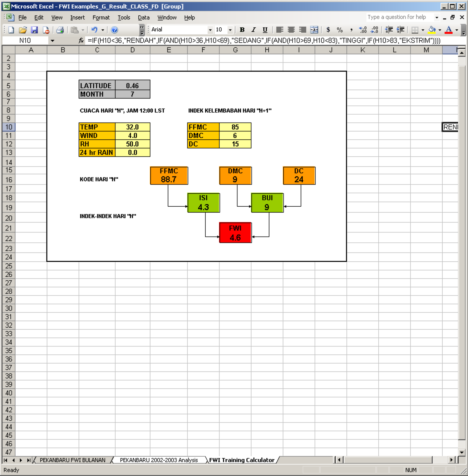This screenshot has width=468, height=476.
Task: Apply Currency Style with the dollar icon
Action: 328,30
